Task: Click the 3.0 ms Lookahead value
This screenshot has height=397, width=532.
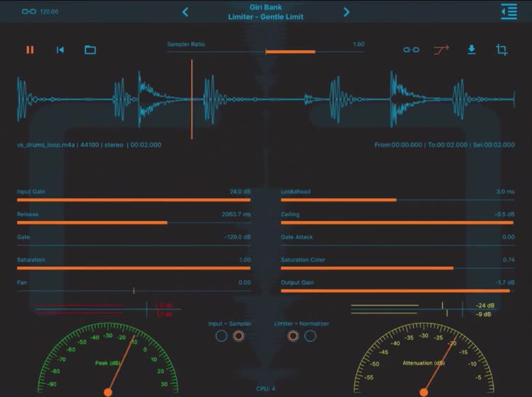Action: [505, 191]
